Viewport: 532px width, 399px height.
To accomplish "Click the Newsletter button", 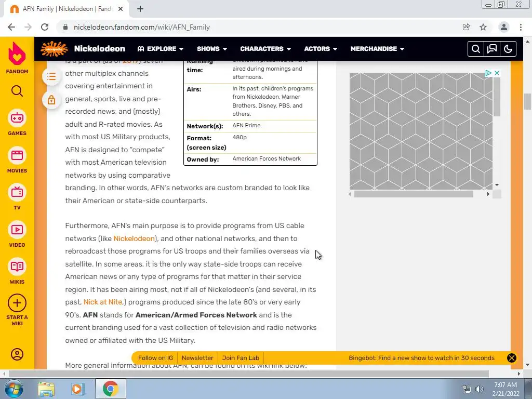I will [197, 358].
